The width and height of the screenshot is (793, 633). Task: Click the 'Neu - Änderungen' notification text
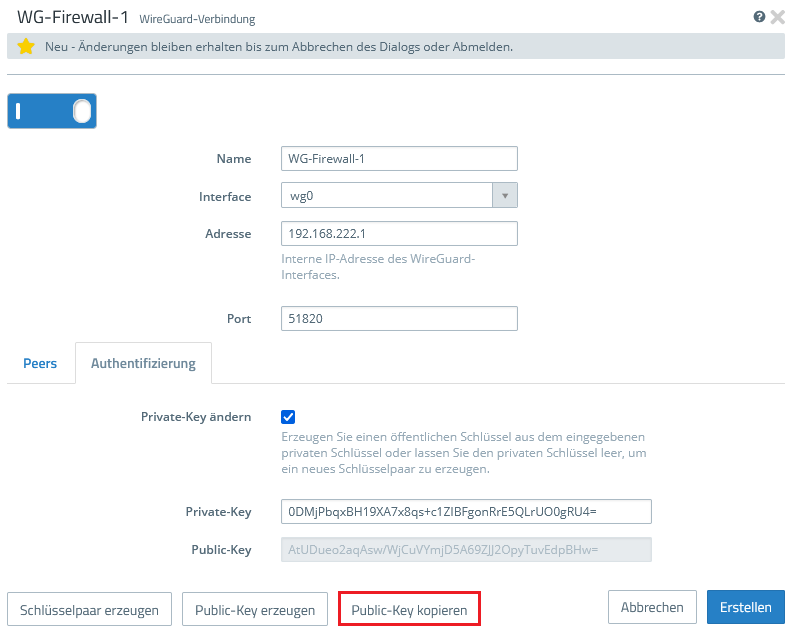click(279, 47)
